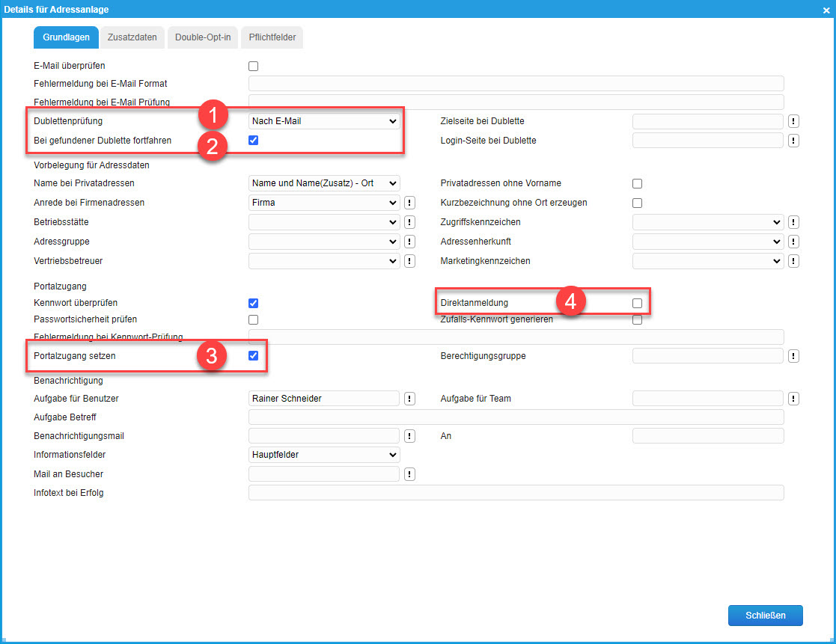Viewport: 836px width, 644px height.
Task: Enable the E-Mail überprüfen checkbox
Action: [x=253, y=66]
